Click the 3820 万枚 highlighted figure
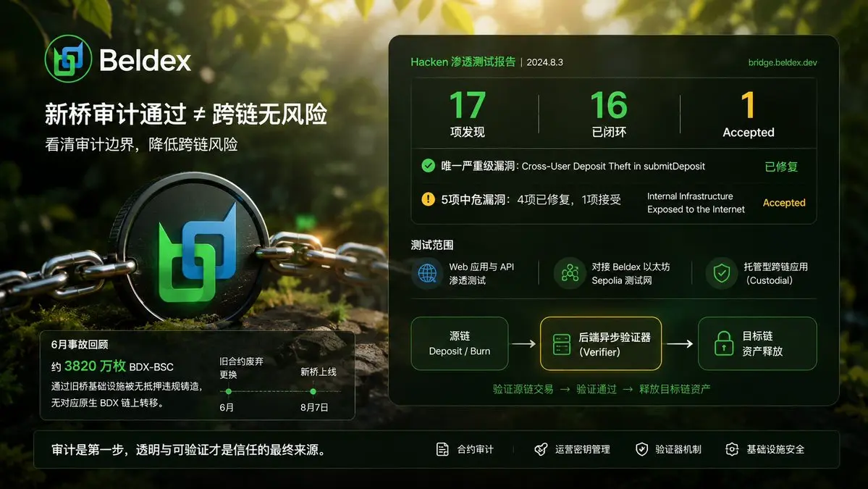The image size is (868, 489). tap(96, 366)
